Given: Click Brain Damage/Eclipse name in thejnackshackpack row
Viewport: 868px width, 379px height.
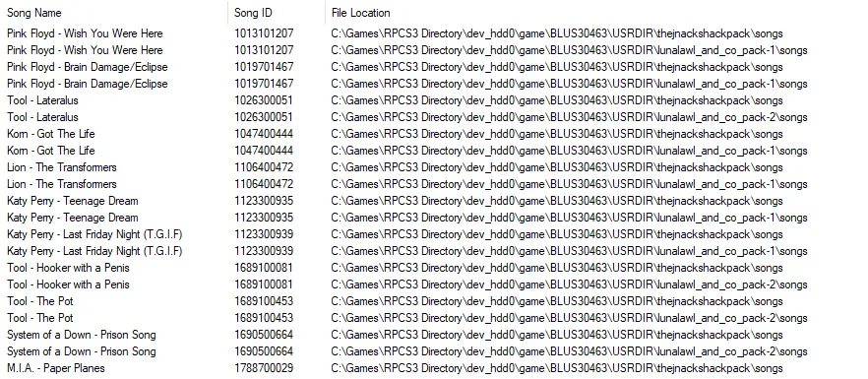Looking at the screenshot, I should coord(87,67).
